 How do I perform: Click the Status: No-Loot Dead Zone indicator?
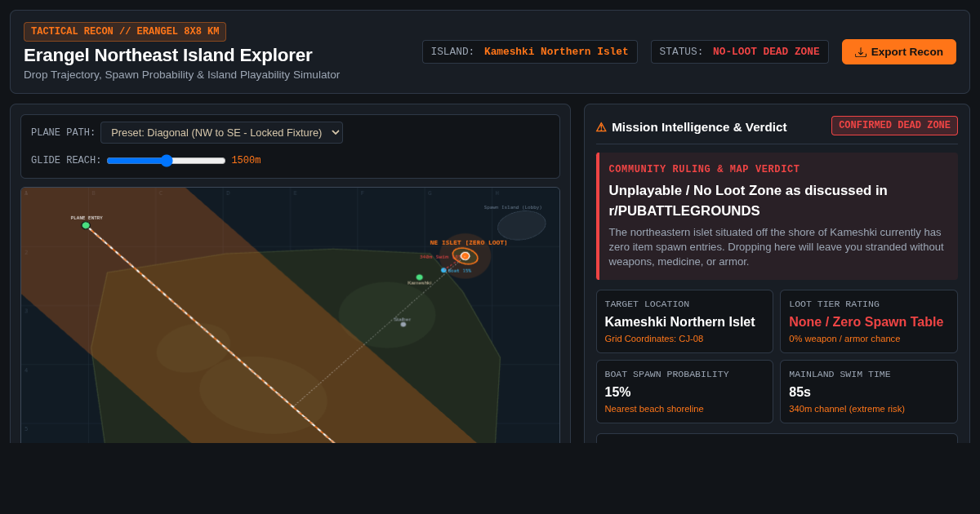coord(740,52)
